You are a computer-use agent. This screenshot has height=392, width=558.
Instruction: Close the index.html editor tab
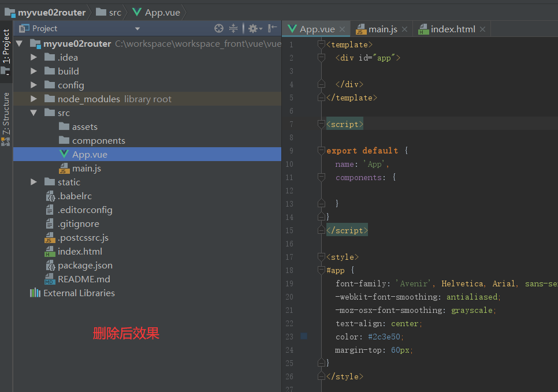coord(482,29)
